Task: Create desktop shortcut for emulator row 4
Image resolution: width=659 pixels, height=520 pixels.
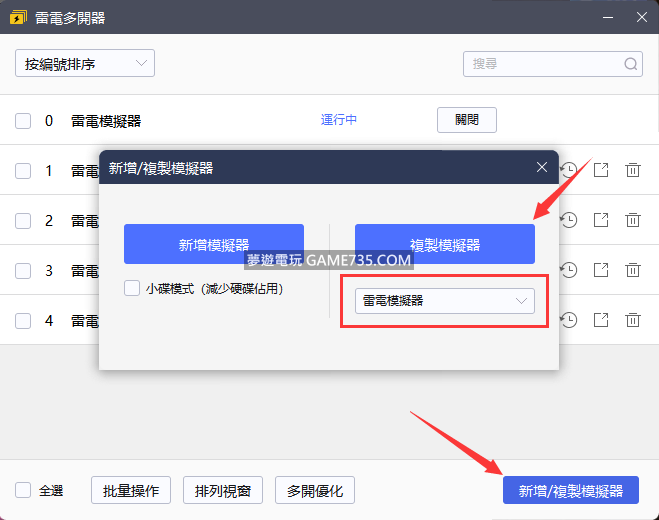Action: (601, 320)
